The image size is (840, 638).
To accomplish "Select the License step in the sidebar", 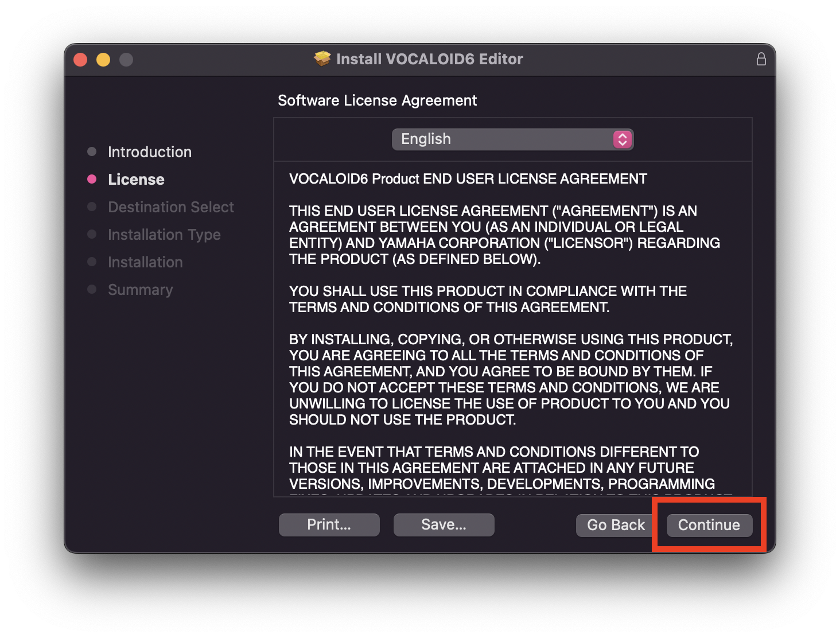I will click(x=135, y=179).
